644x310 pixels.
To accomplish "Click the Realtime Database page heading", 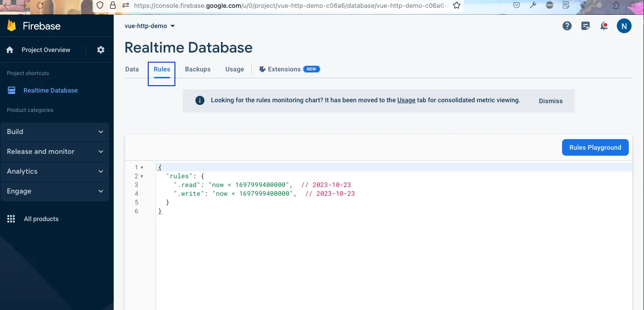I will 189,47.
